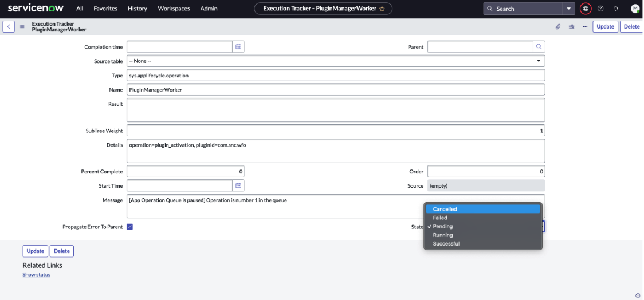Open the Favorites menu
The width and height of the screenshot is (644, 300).
pyautogui.click(x=105, y=9)
